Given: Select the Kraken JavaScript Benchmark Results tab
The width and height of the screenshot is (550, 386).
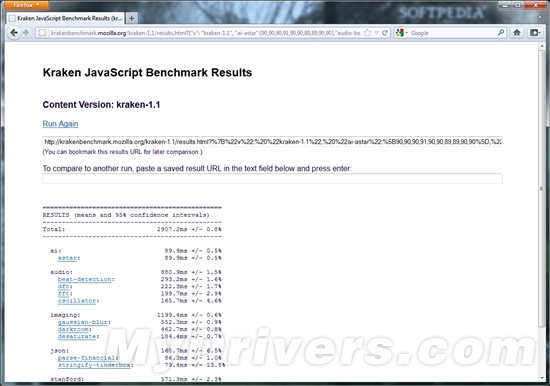Looking at the screenshot, I should pos(66,18).
